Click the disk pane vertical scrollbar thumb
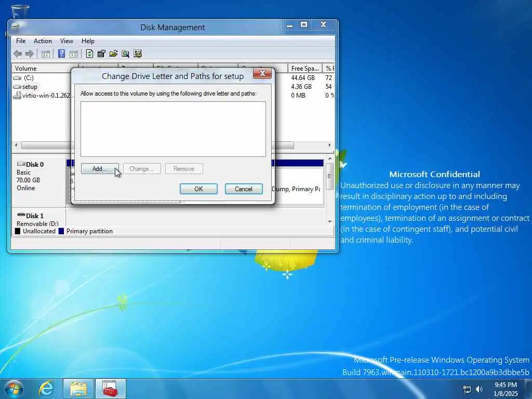Viewport: 532px width, 399px height. (329, 176)
